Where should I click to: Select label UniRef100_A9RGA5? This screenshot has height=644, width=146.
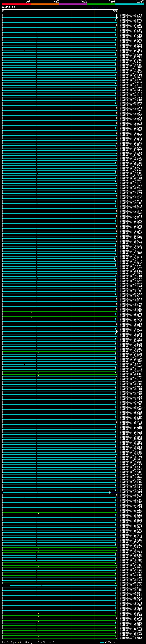[x=131, y=309]
